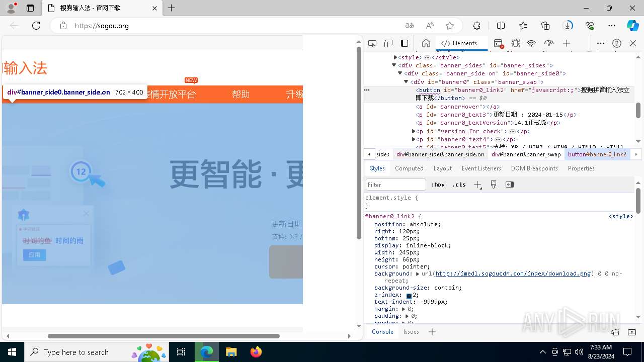Toggle the DevTools activity bar sidebar icon
This screenshot has height=362, width=644.
coord(405,43)
